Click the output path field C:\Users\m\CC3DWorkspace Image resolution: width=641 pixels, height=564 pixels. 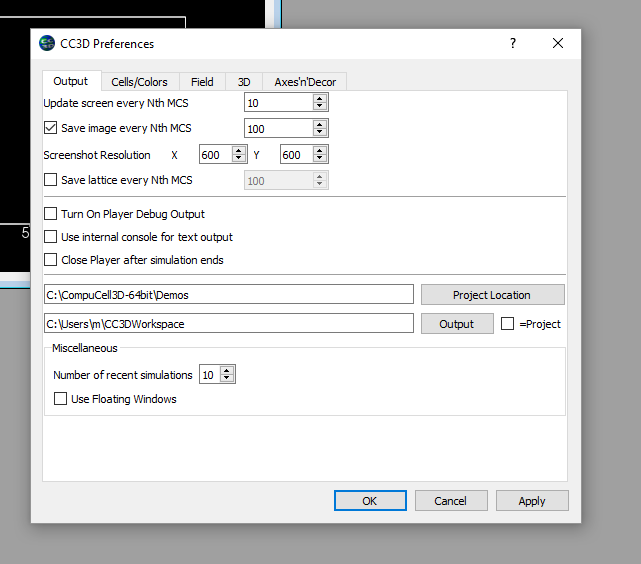coord(229,323)
